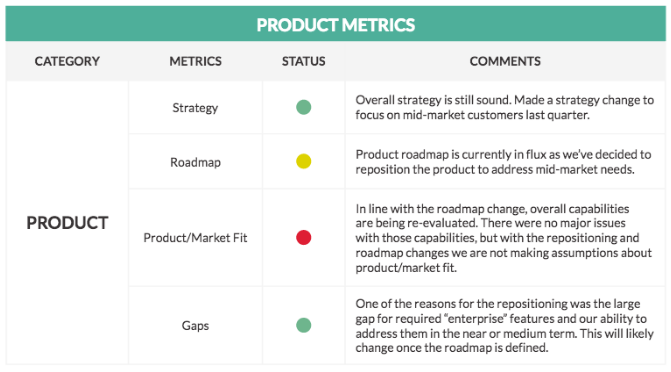
Task: Select the Product/Market Fit metric cell
Action: (195, 238)
